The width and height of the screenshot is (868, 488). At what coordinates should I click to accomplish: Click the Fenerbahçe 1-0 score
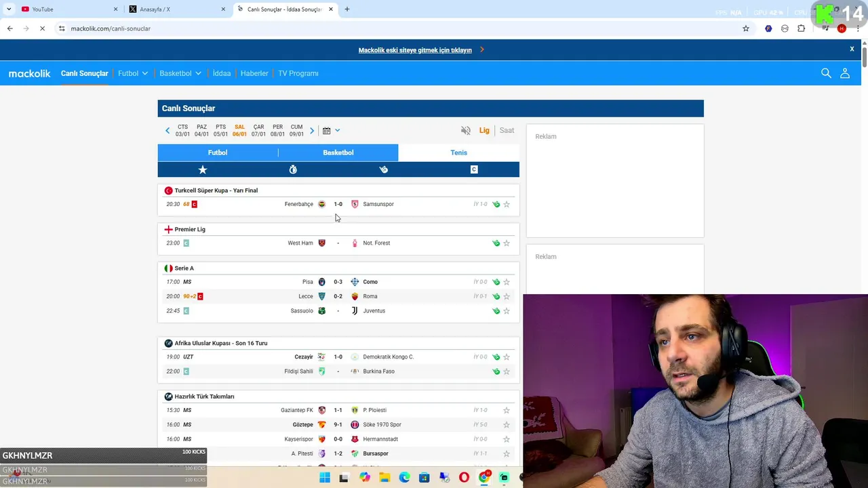pyautogui.click(x=338, y=204)
